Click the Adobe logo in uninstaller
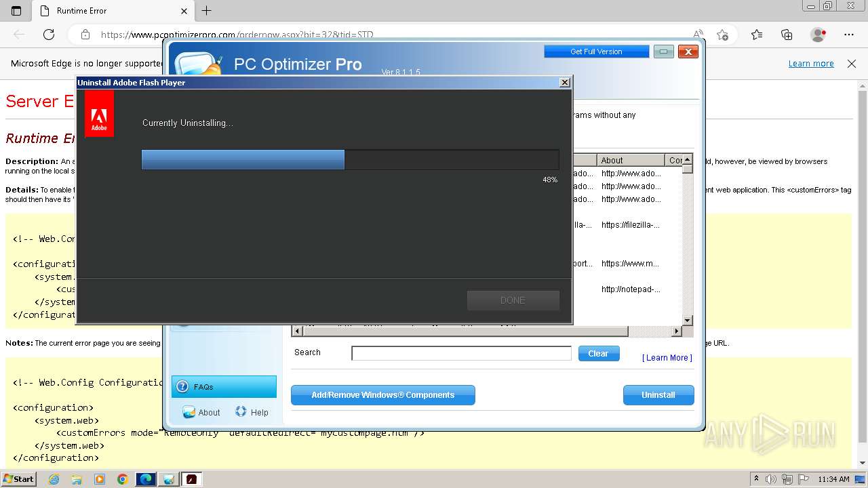Image resolution: width=868 pixels, height=488 pixels. click(99, 114)
